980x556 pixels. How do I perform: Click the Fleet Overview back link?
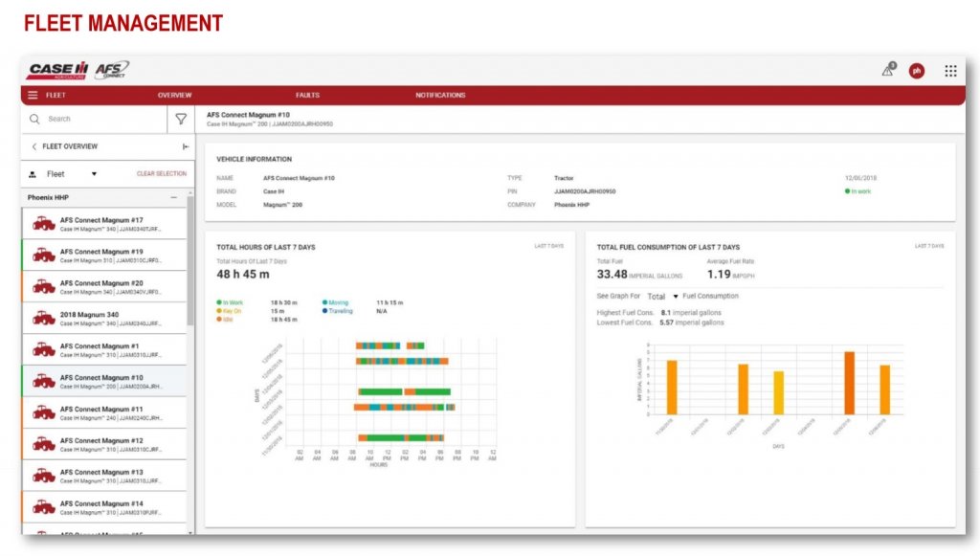(x=70, y=146)
